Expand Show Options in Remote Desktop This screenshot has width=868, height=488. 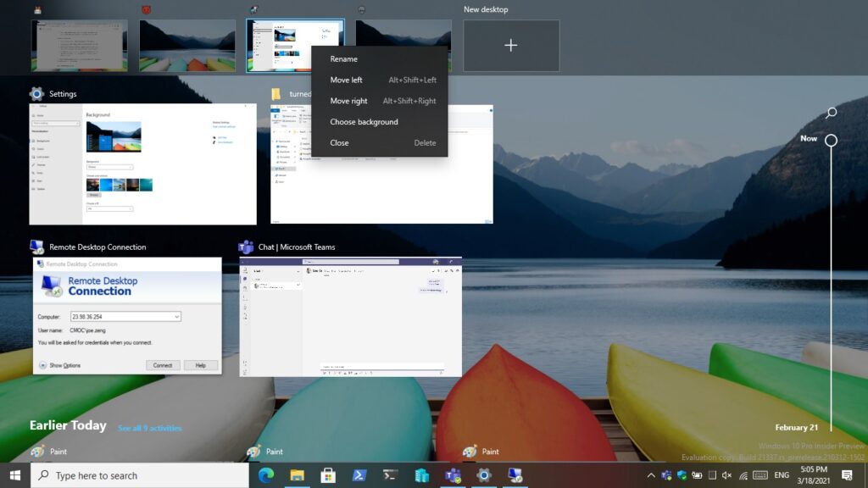pyautogui.click(x=59, y=365)
